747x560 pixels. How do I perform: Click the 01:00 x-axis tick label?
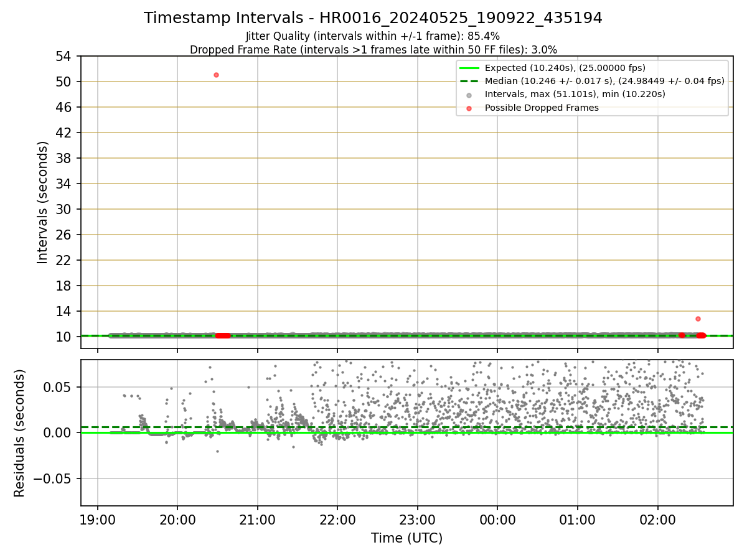578,519
